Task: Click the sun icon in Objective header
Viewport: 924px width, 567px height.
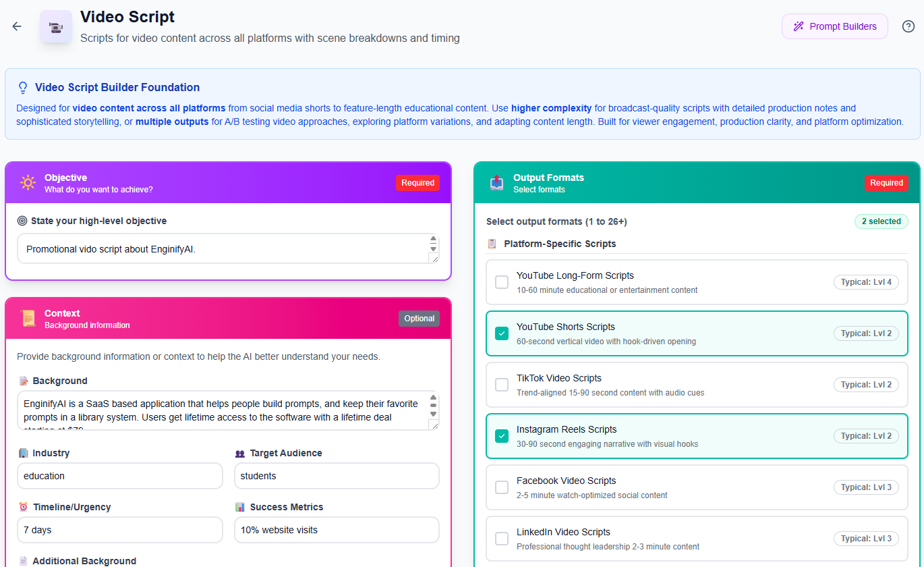Action: pyautogui.click(x=28, y=182)
